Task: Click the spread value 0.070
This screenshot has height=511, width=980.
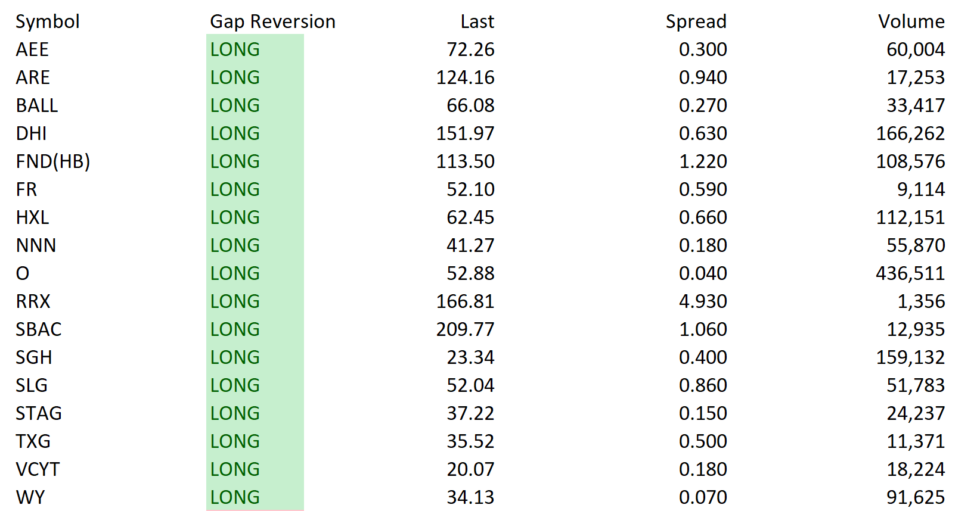Action: coord(703,497)
